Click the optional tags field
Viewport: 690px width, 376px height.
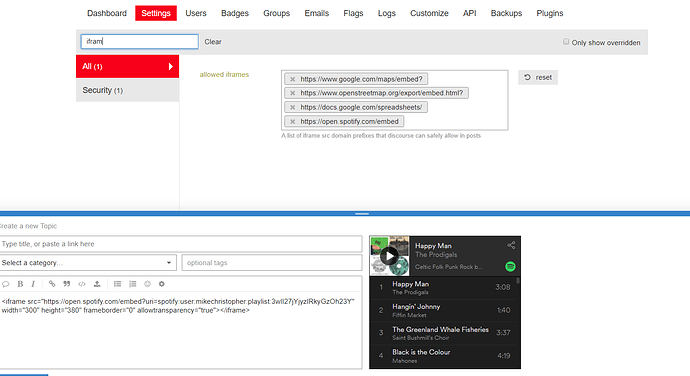[272, 263]
